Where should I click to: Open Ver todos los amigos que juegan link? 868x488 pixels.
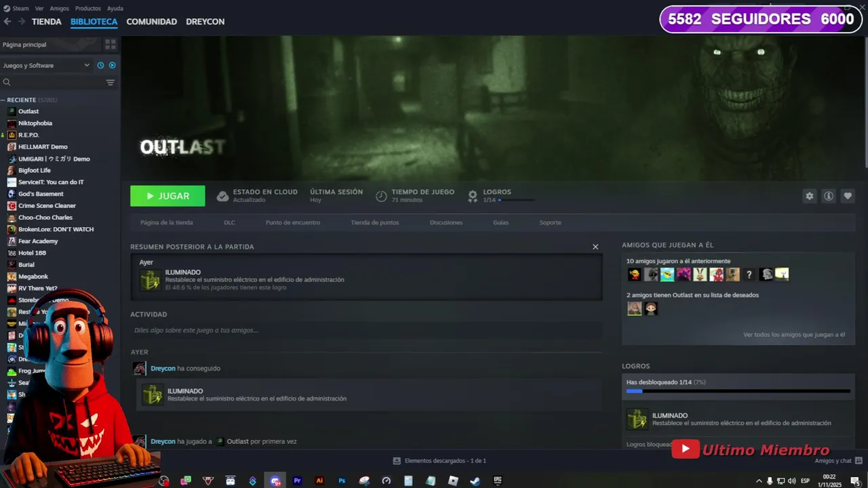794,334
